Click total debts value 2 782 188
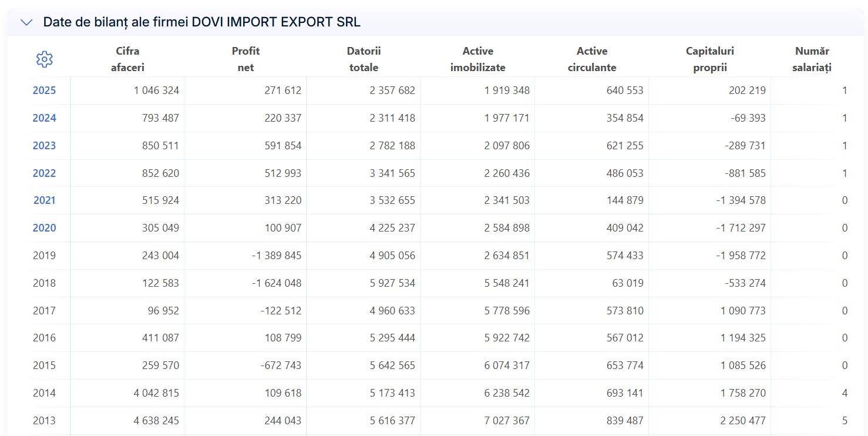The image size is (868, 436). tap(392, 146)
